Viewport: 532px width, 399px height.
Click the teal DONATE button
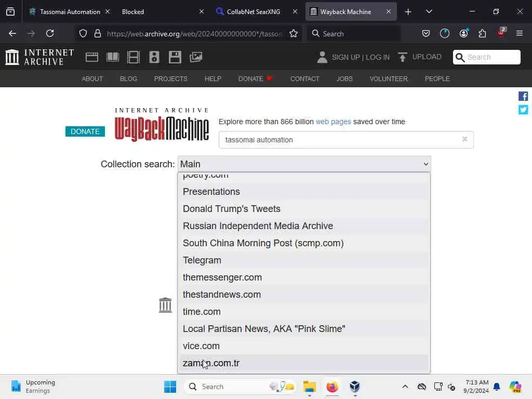85,131
